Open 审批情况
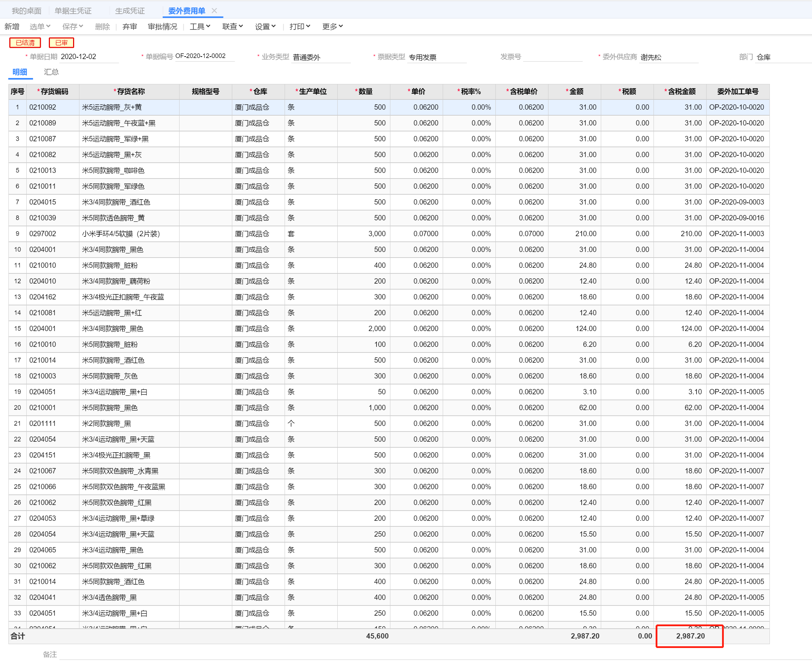The width and height of the screenshot is (812, 661). [x=163, y=26]
